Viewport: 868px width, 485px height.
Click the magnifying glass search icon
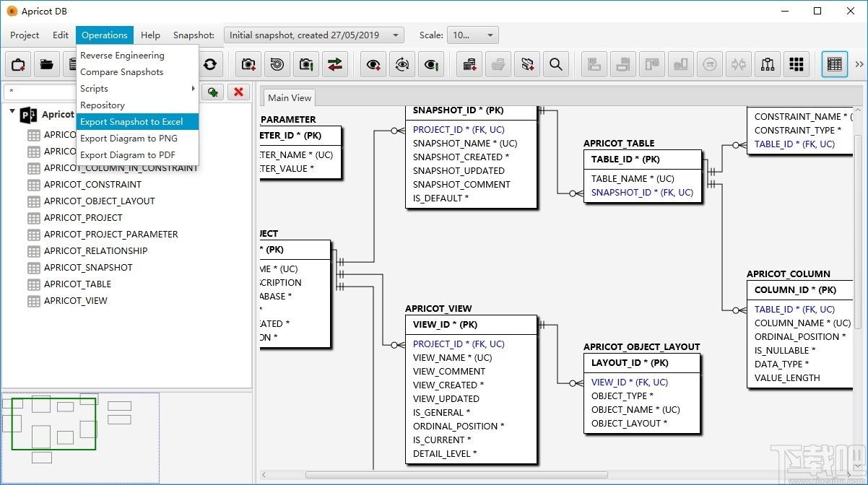coord(556,64)
